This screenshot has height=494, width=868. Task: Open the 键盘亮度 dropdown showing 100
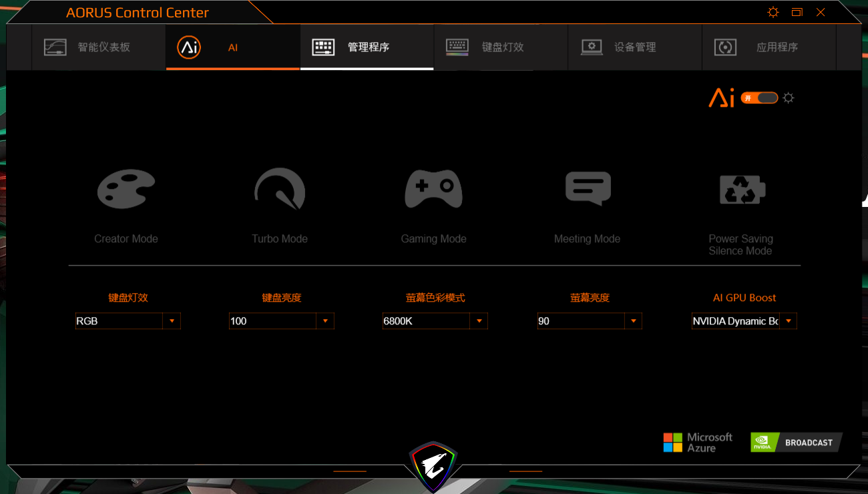tap(325, 321)
